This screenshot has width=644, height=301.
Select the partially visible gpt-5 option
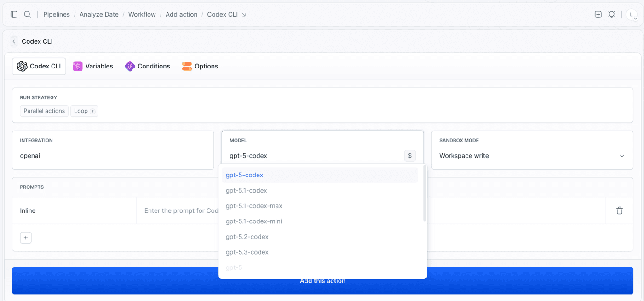tap(320, 267)
